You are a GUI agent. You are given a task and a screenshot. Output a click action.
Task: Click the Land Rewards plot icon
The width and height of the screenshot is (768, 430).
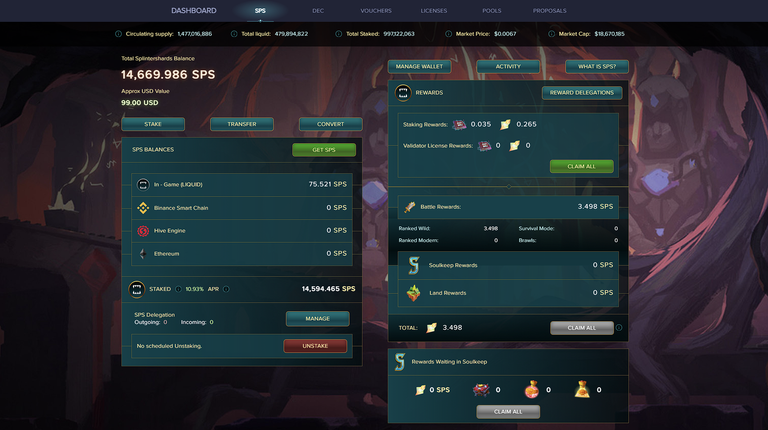(413, 293)
